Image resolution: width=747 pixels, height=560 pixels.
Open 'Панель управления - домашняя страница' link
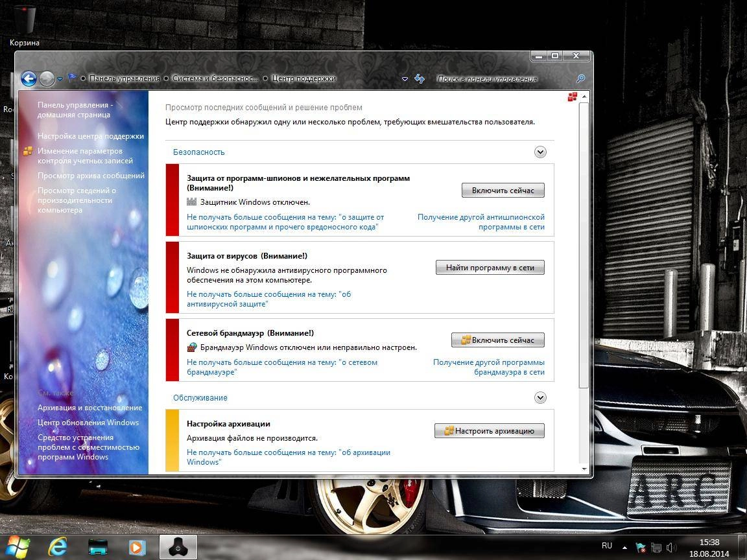[x=75, y=110]
